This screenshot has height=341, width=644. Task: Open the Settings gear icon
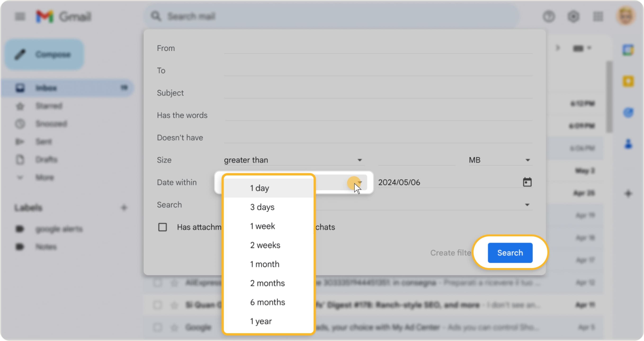tap(573, 17)
